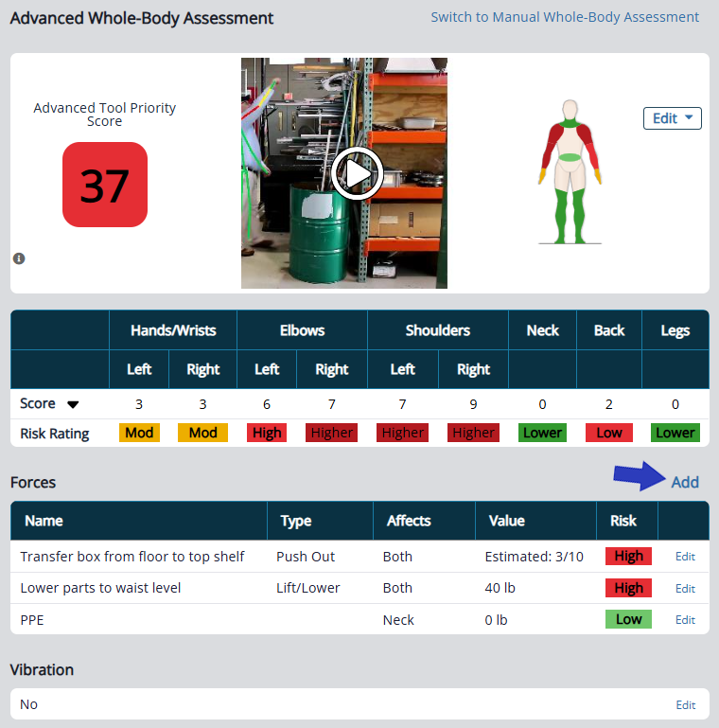The height and width of the screenshot is (728, 719).
Task: Click the Shoulders column header
Action: tap(437, 330)
